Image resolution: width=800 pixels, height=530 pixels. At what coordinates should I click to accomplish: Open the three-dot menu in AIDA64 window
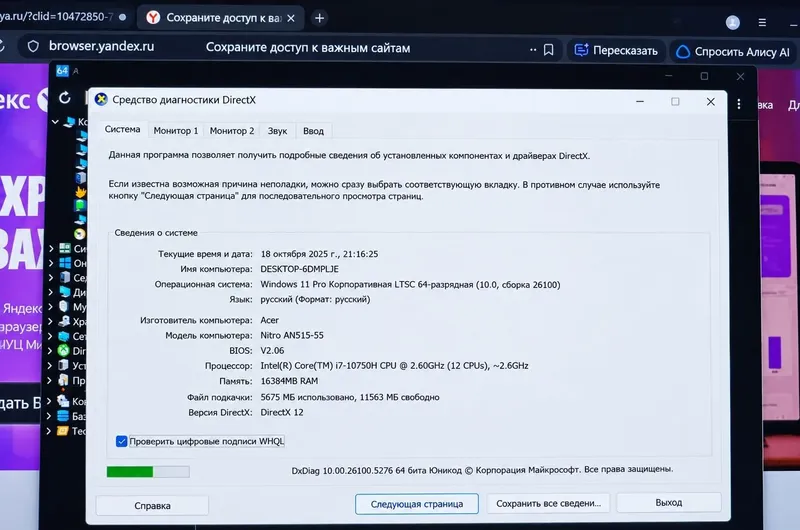(x=739, y=104)
